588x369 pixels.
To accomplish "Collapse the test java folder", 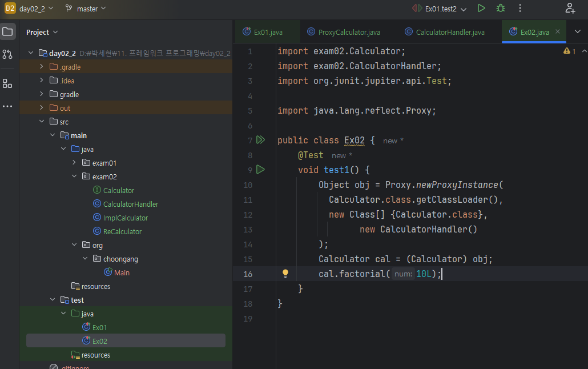I will click(63, 314).
